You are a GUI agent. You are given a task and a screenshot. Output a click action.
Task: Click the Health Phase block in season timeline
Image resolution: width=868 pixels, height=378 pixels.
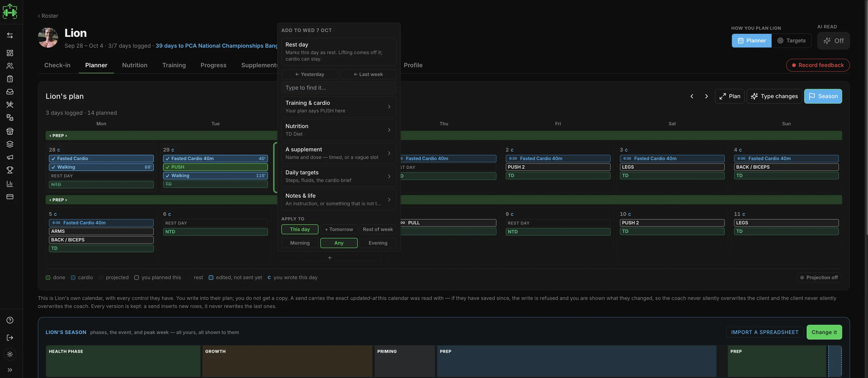[123, 361]
